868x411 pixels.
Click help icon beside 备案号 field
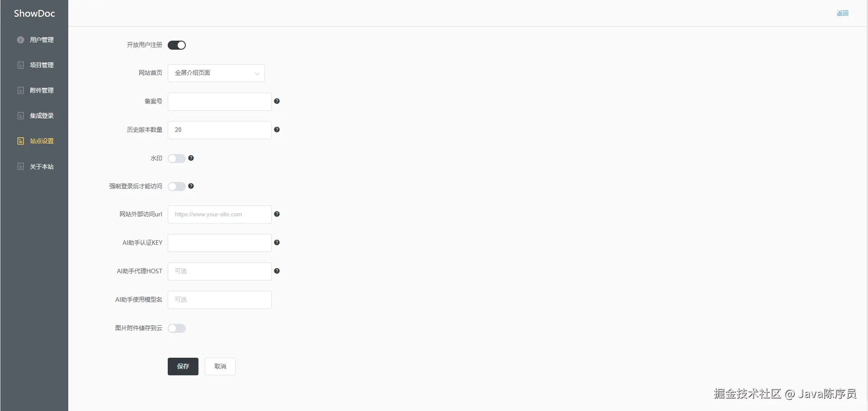pyautogui.click(x=277, y=101)
